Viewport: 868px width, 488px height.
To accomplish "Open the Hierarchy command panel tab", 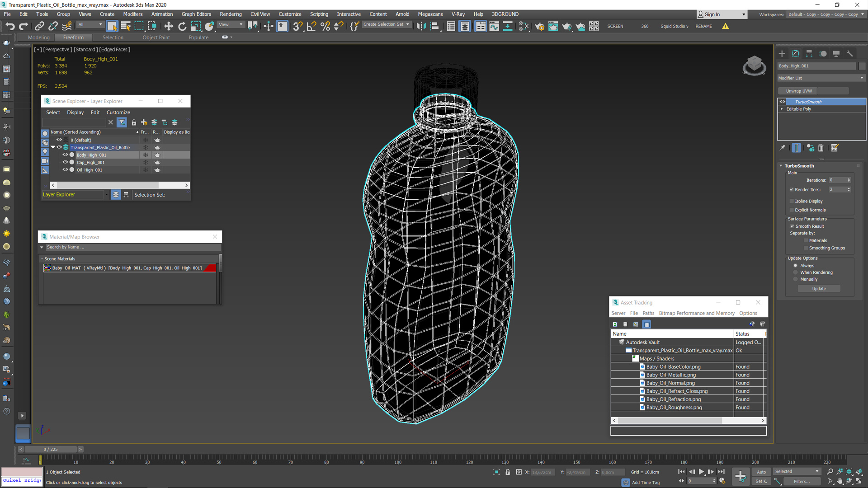I will click(x=809, y=53).
